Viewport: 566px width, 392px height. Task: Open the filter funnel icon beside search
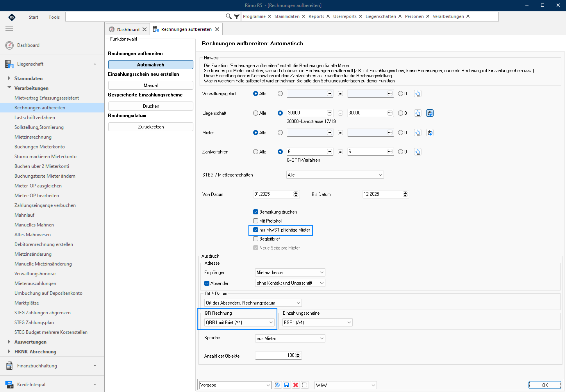click(237, 16)
